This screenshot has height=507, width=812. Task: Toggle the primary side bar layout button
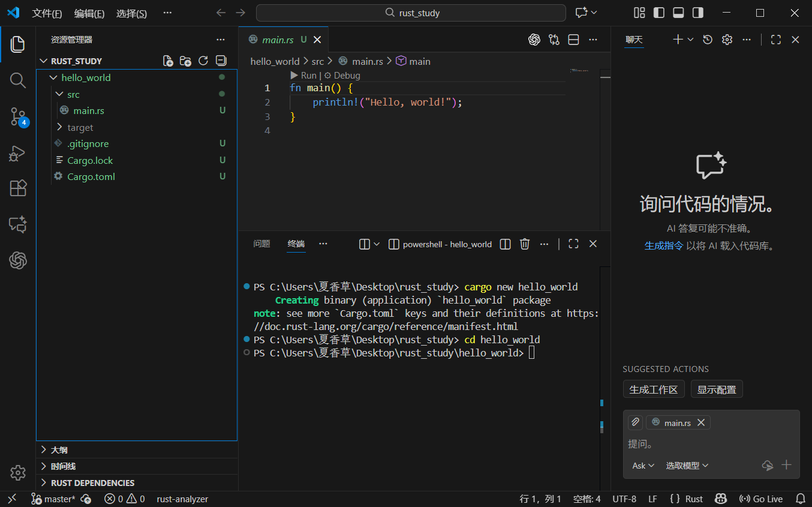(659, 13)
